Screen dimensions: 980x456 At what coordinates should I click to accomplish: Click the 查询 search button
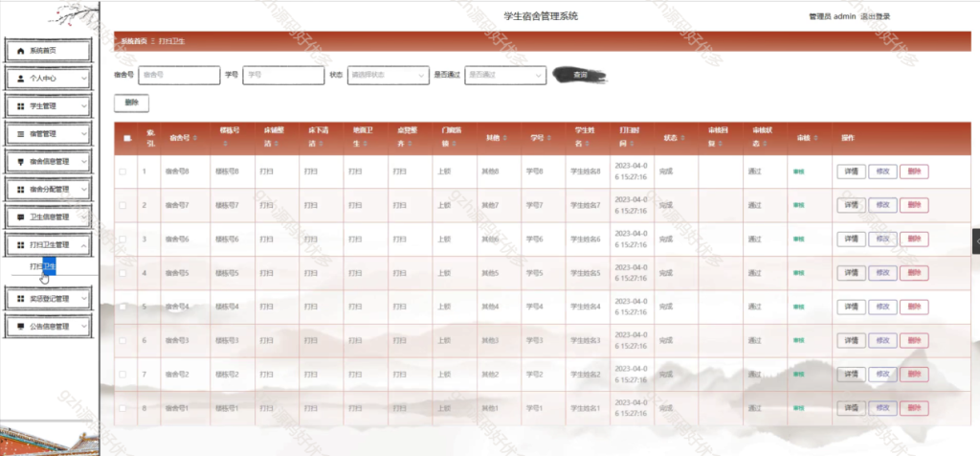(580, 75)
